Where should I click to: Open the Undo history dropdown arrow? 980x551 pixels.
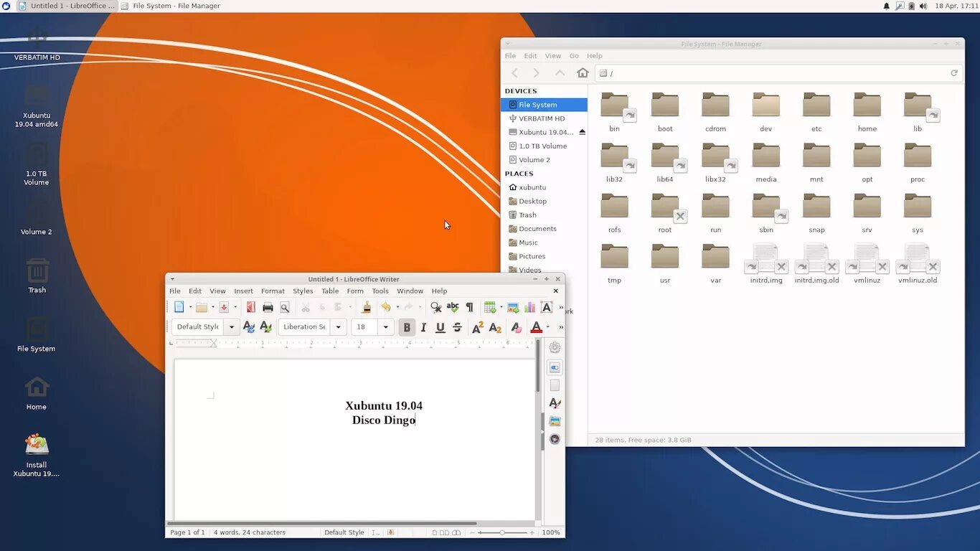coord(397,307)
